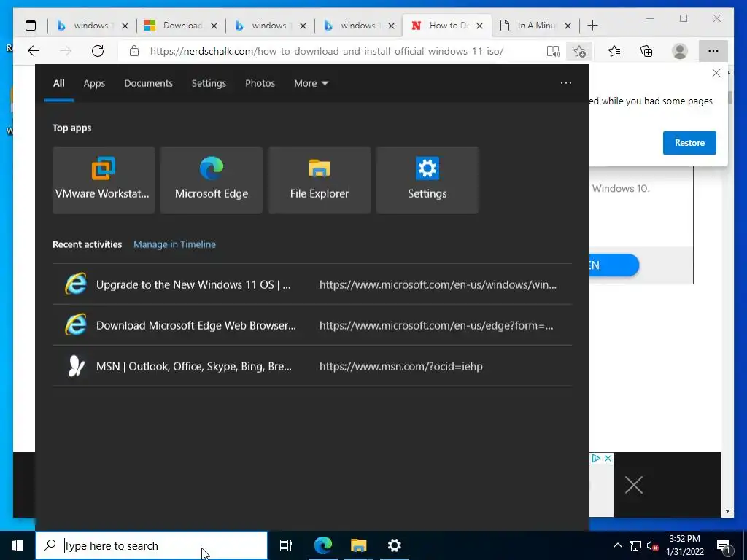Open the Windows Start menu
The width and height of the screenshot is (747, 560).
coord(18,545)
